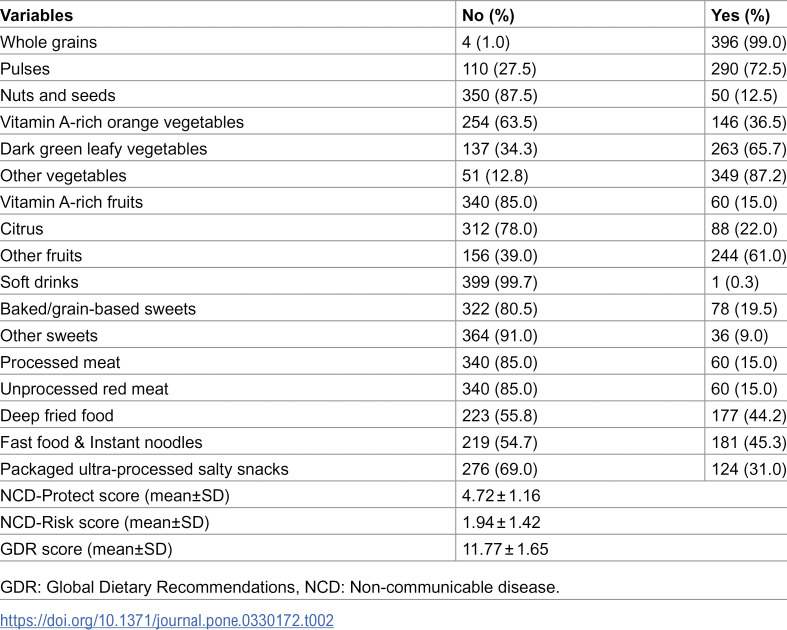The image size is (787, 630).
Task: Select Fast food & Instant noodles label
Action: click(101, 442)
